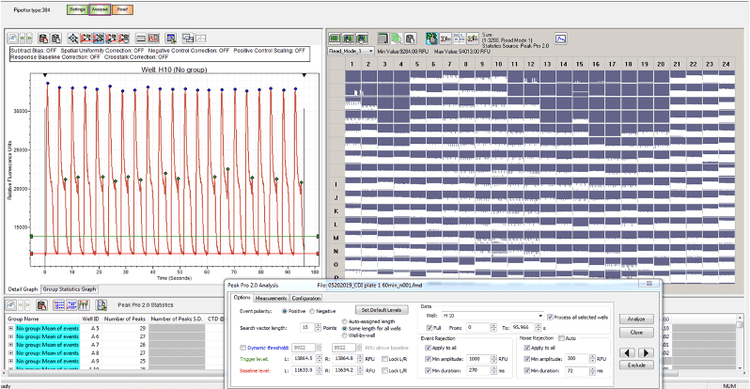Image resolution: width=750 pixels, height=389 pixels.
Task: Click the green trigger level line handle
Action: [32, 236]
